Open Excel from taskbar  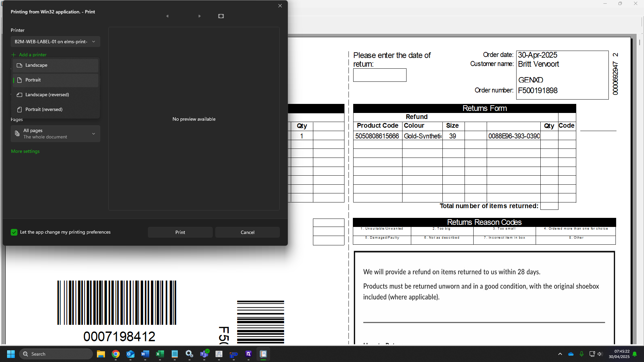160,354
